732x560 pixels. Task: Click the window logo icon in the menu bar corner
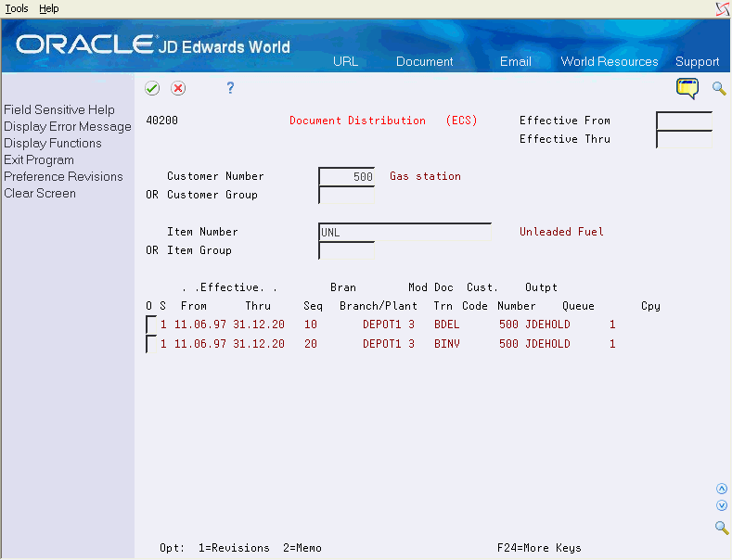(723, 9)
